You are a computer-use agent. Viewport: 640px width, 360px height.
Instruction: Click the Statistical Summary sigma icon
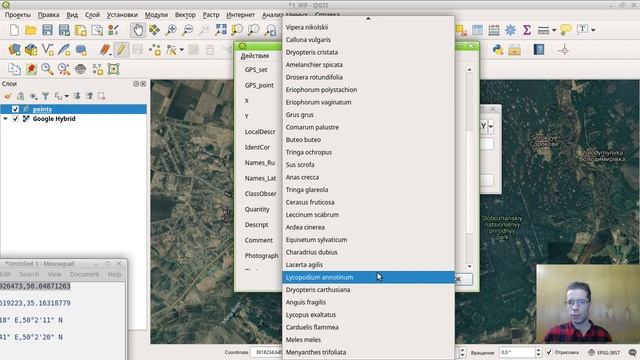click(x=527, y=30)
